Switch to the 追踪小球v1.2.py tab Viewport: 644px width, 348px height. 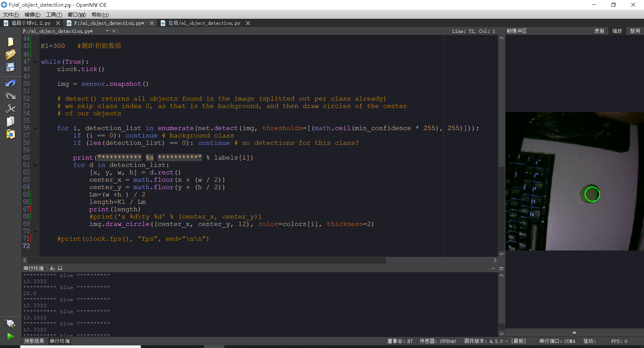[31, 23]
